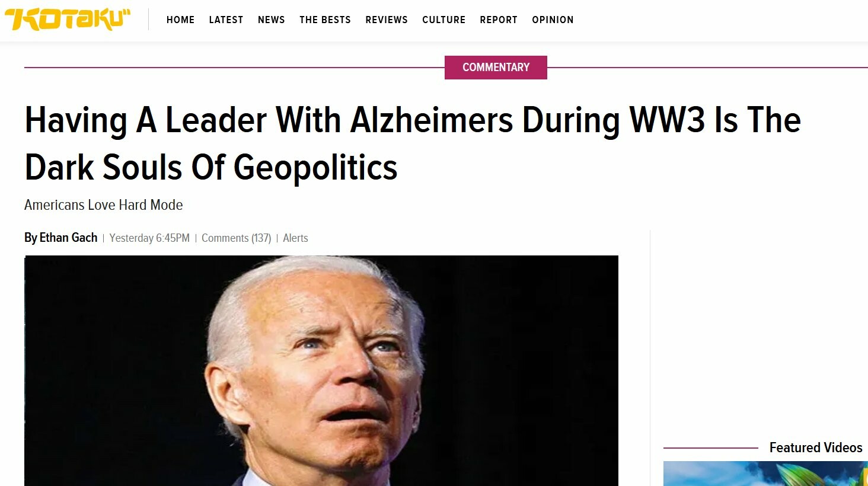868x486 pixels.
Task: Open the CULTURE section
Action: click(443, 20)
